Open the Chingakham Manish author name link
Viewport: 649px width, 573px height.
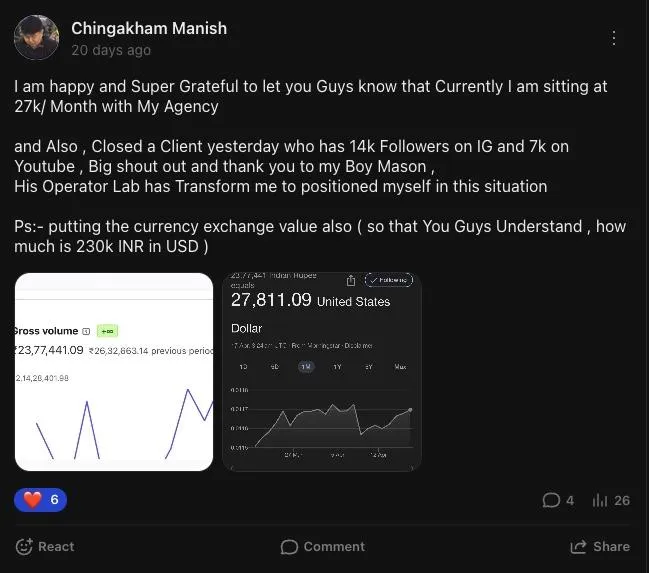[149, 29]
